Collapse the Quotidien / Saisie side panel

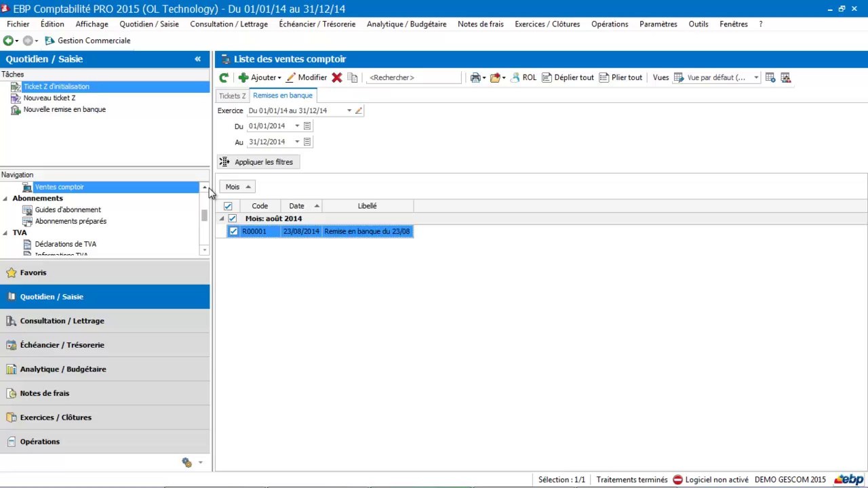[198, 59]
